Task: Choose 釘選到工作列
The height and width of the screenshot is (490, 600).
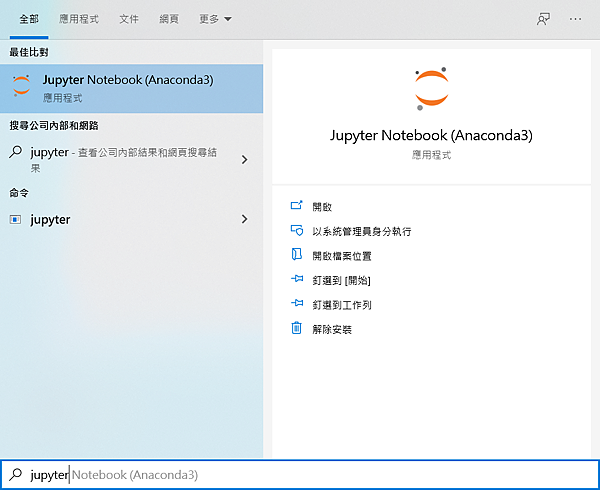Action: click(x=342, y=305)
